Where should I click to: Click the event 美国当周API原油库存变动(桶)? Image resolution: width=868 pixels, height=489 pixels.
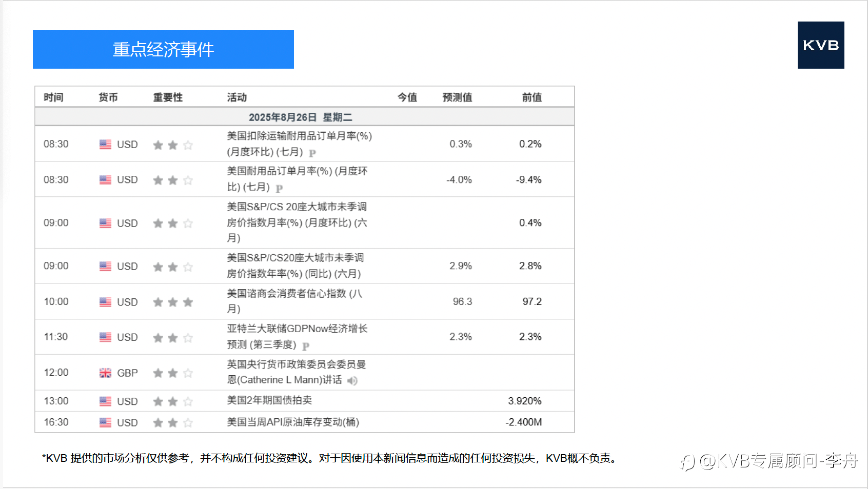pyautogui.click(x=293, y=422)
